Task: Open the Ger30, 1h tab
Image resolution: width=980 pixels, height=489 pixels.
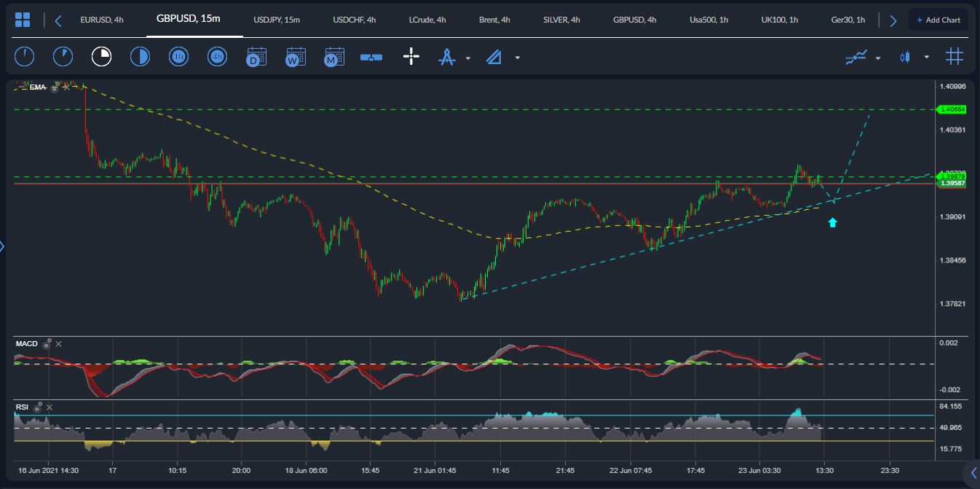Action: [x=848, y=20]
